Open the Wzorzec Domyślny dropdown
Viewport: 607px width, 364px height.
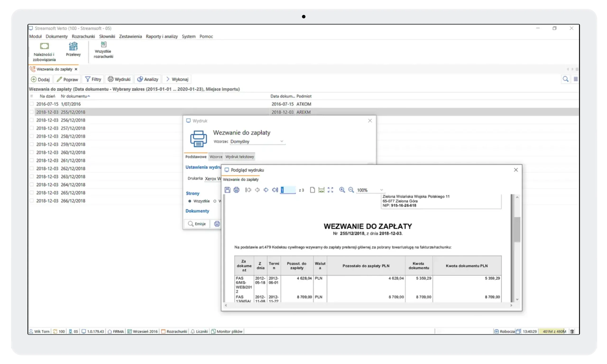282,141
